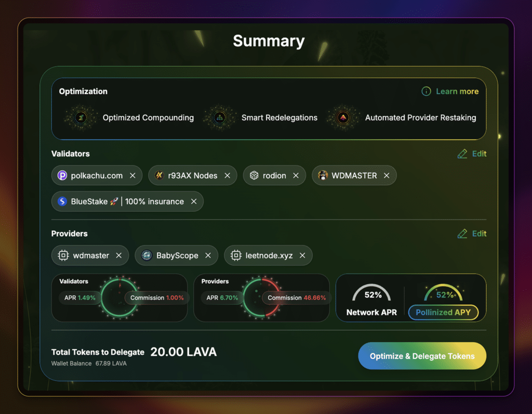Remove leetnode.xyz from providers

[302, 255]
